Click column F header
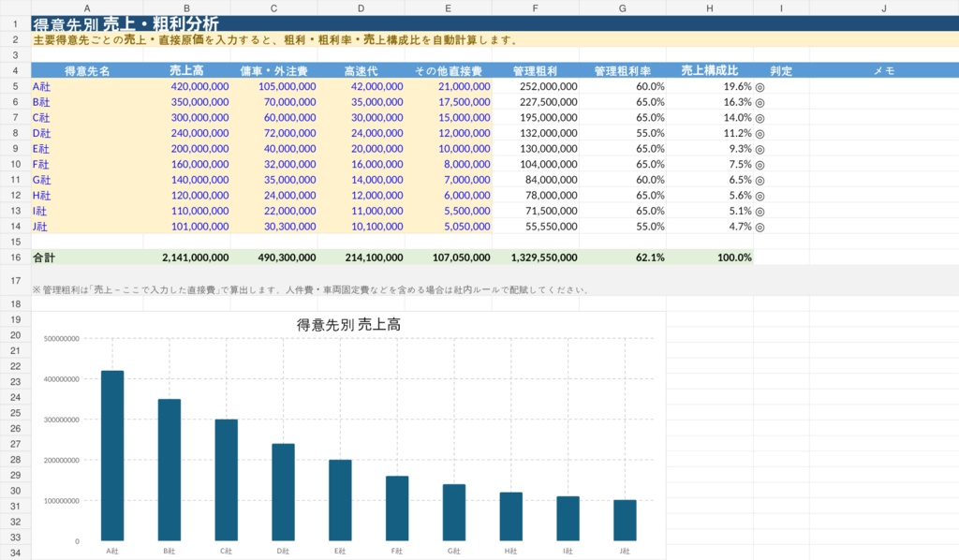This screenshot has height=560, width=959. (x=535, y=7)
